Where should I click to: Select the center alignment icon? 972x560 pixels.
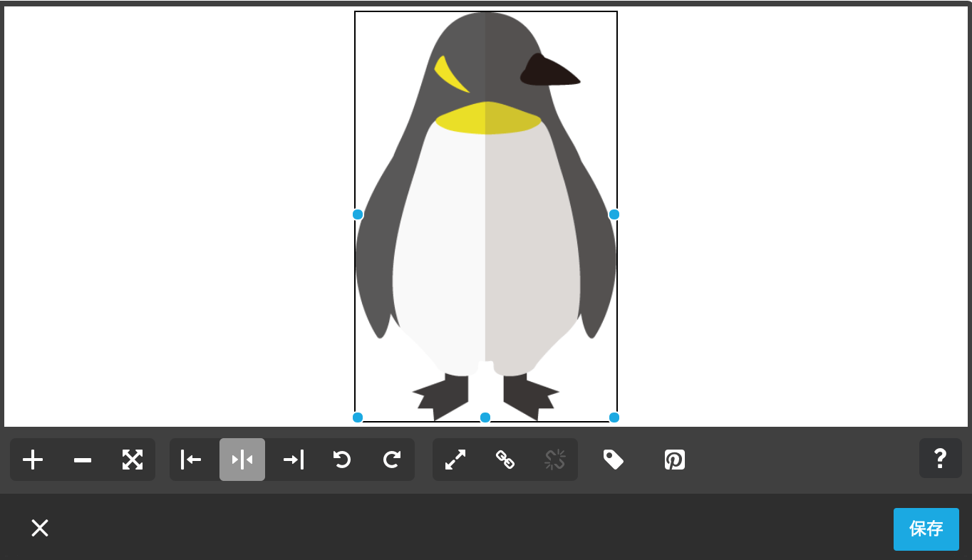tap(242, 460)
